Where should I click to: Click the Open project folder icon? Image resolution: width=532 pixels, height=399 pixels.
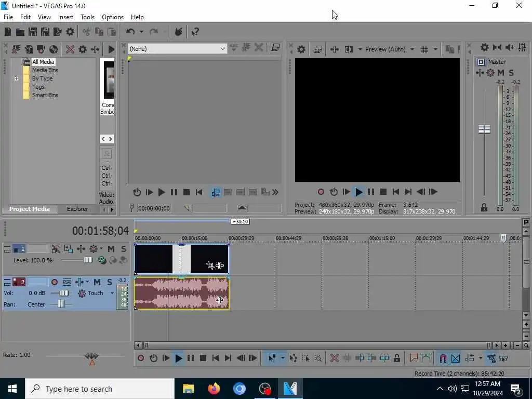point(20,32)
